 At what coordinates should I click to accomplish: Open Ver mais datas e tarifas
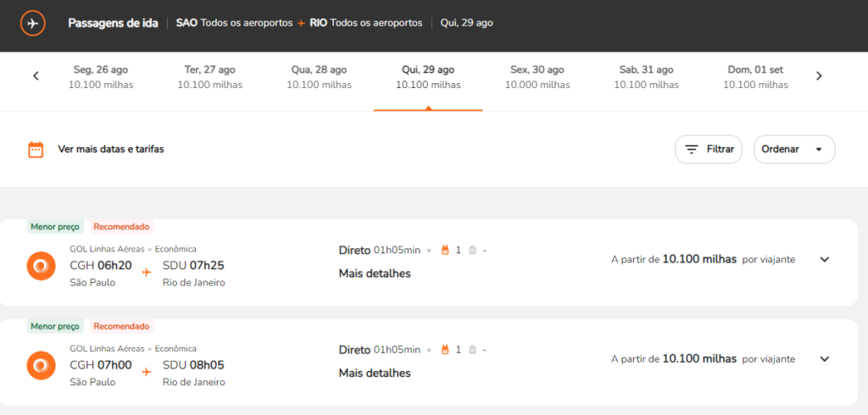(x=111, y=149)
